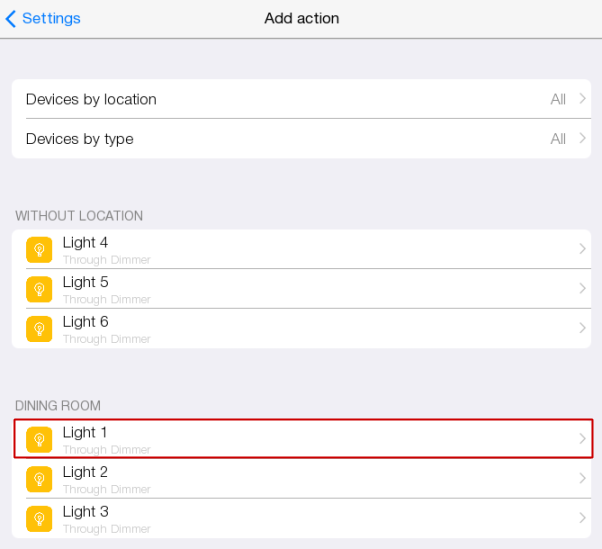Expand chevron on Devices by type row

click(583, 139)
